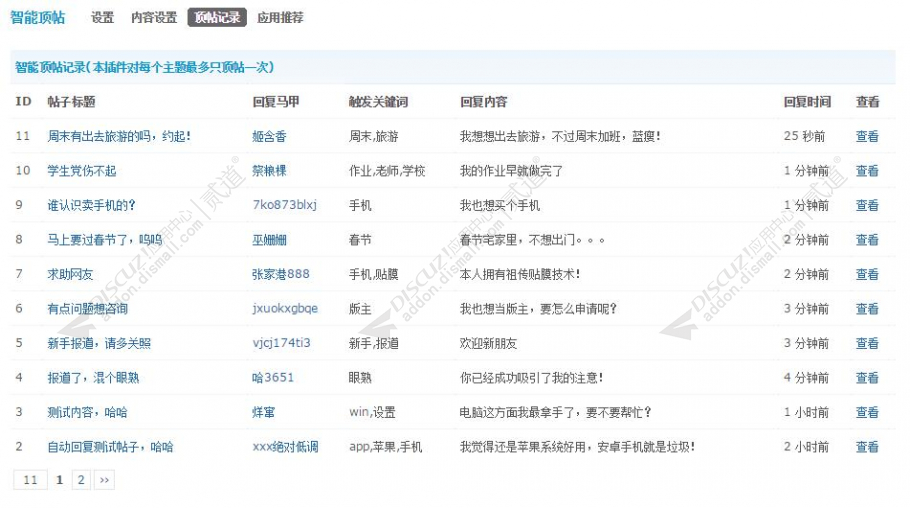The height and width of the screenshot is (508, 910).
Task: Open user 张家港888 profile
Action: (281, 274)
